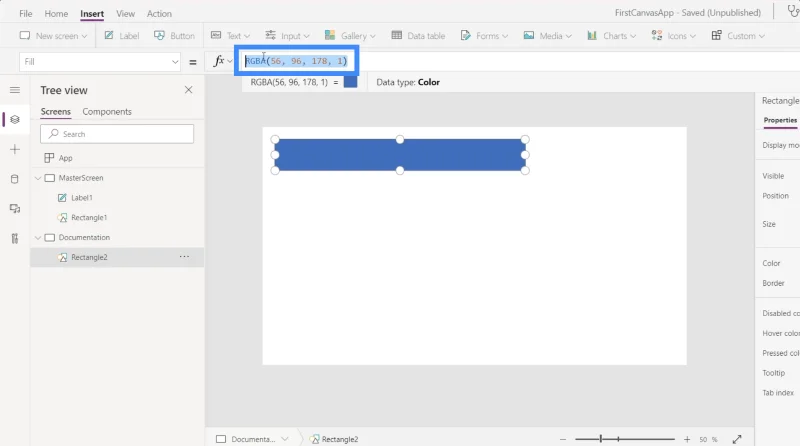The width and height of the screenshot is (800, 446).
Task: Open the Action tab
Action: (159, 14)
